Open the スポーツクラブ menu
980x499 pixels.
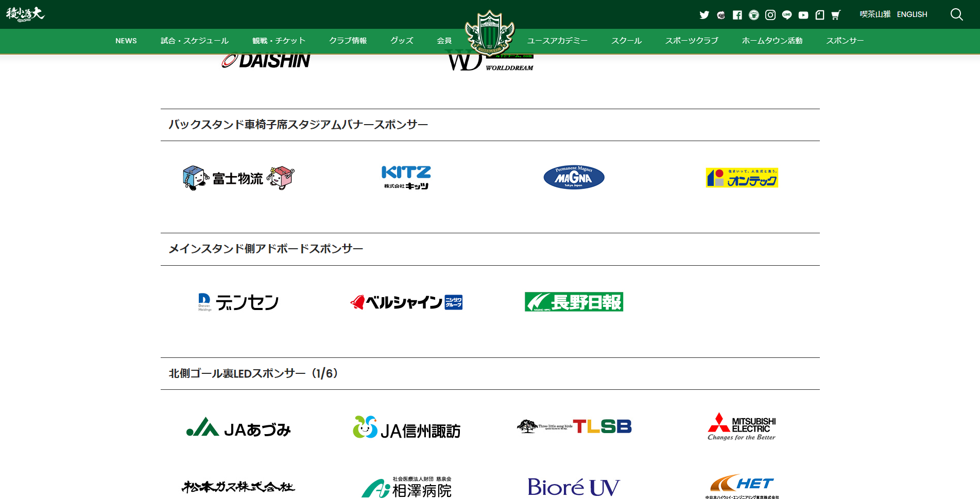pyautogui.click(x=692, y=41)
